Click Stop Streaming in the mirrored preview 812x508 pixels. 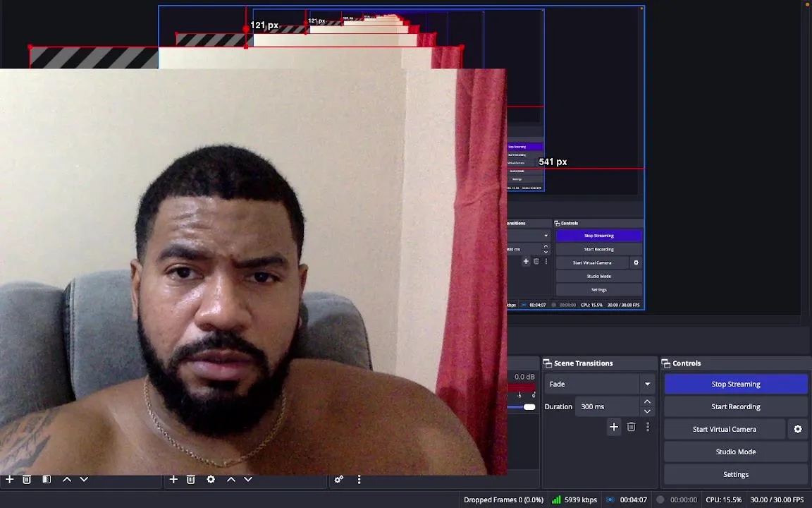click(599, 236)
